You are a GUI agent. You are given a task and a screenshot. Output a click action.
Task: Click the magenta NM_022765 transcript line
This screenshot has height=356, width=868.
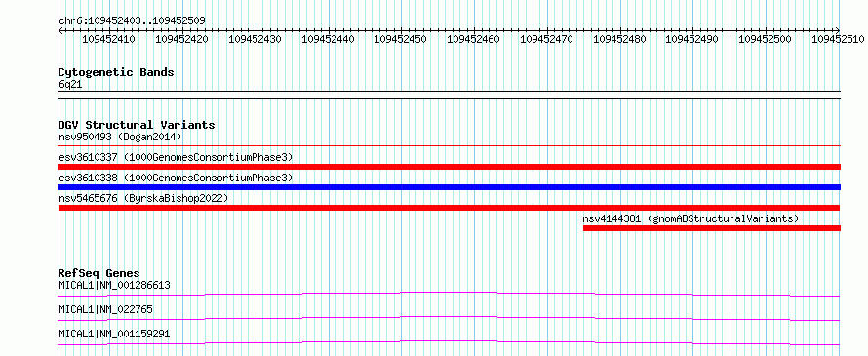click(x=450, y=318)
